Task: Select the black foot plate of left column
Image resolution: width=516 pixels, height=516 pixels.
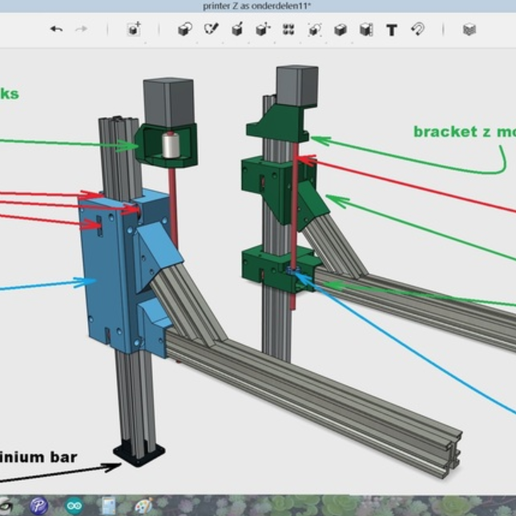Action: [139, 453]
